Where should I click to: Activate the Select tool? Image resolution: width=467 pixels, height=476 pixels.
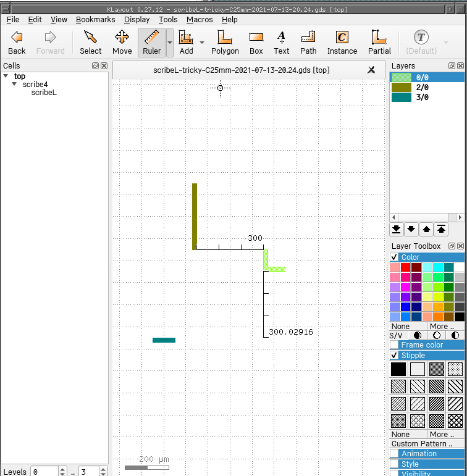point(91,43)
